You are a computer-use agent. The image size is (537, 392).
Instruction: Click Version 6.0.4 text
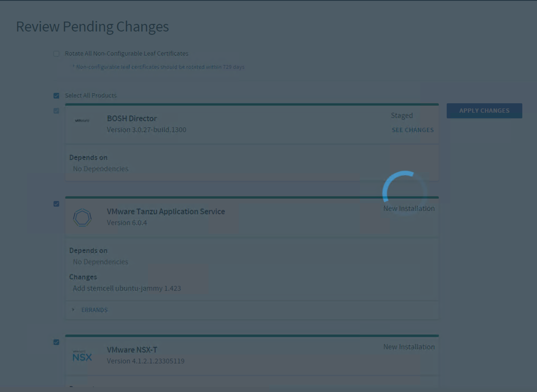tap(127, 223)
